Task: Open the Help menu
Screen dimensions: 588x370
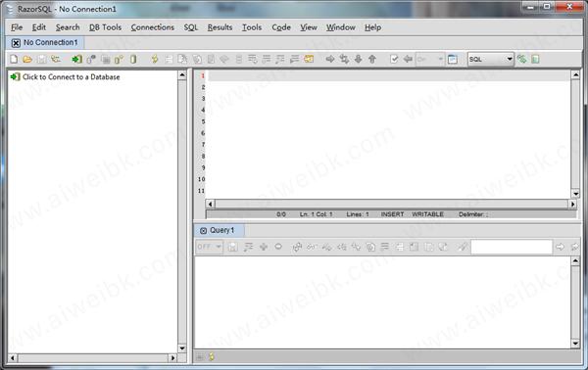Action: (x=372, y=27)
